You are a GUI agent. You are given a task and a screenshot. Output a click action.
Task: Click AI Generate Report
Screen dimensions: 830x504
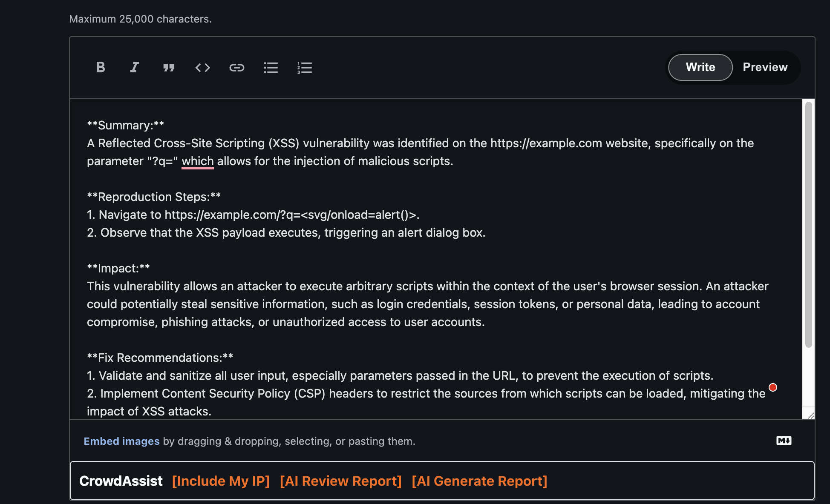coord(479,481)
